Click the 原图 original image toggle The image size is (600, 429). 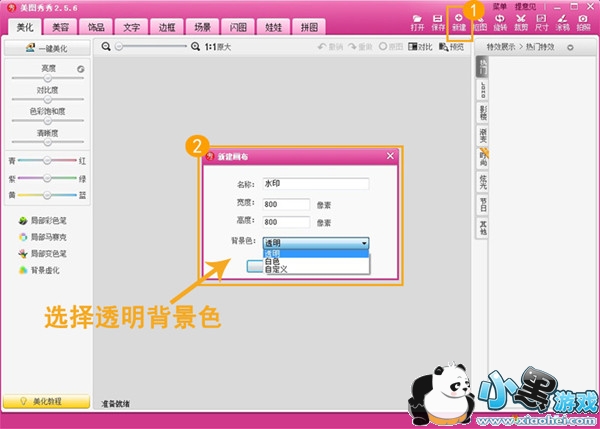(x=391, y=47)
